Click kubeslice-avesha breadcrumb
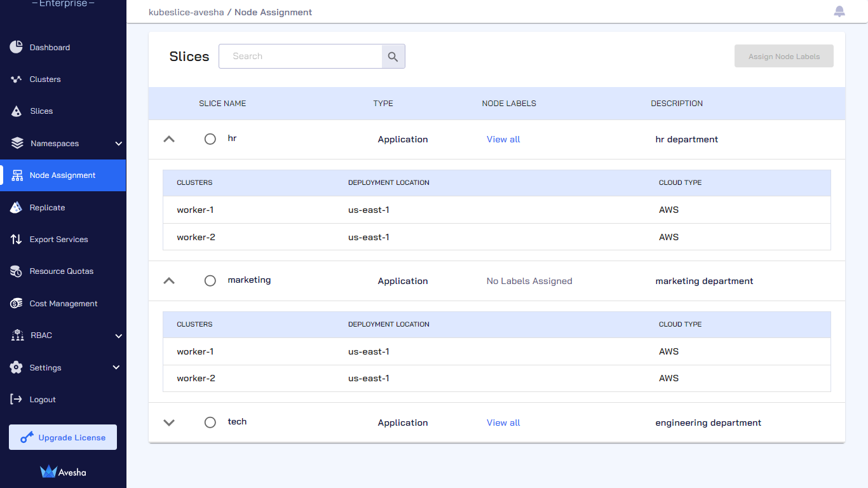Viewport: 868px width, 488px height. pos(186,12)
